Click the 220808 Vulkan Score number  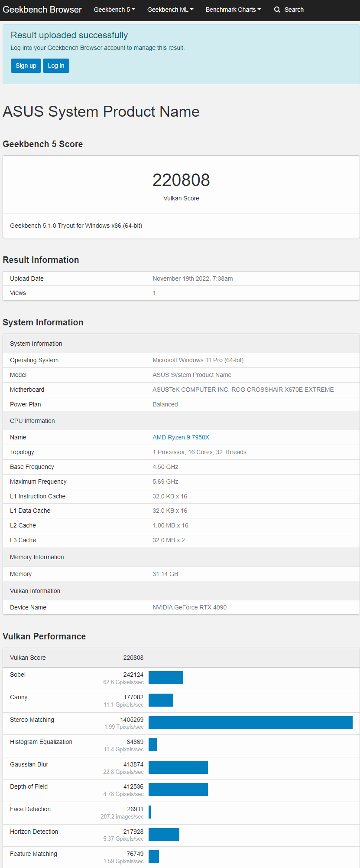pos(181,180)
